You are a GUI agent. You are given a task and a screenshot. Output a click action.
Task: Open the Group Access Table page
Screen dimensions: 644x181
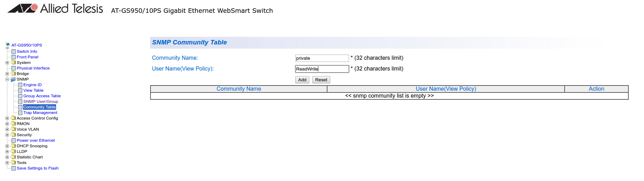click(x=42, y=96)
